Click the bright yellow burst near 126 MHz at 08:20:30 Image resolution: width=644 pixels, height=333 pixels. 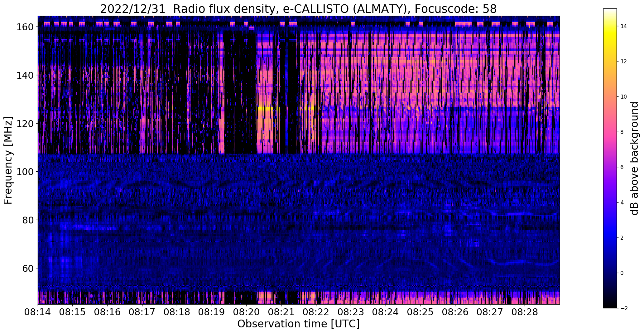(x=265, y=109)
